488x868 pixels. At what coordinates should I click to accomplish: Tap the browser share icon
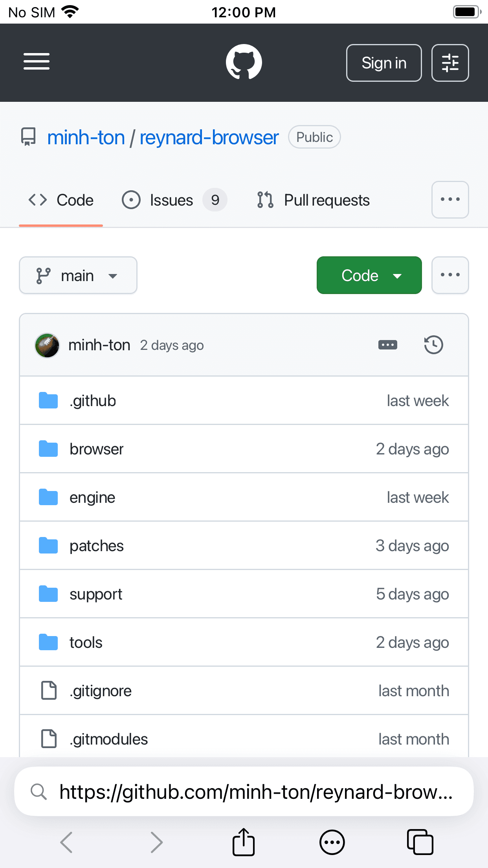[244, 842]
